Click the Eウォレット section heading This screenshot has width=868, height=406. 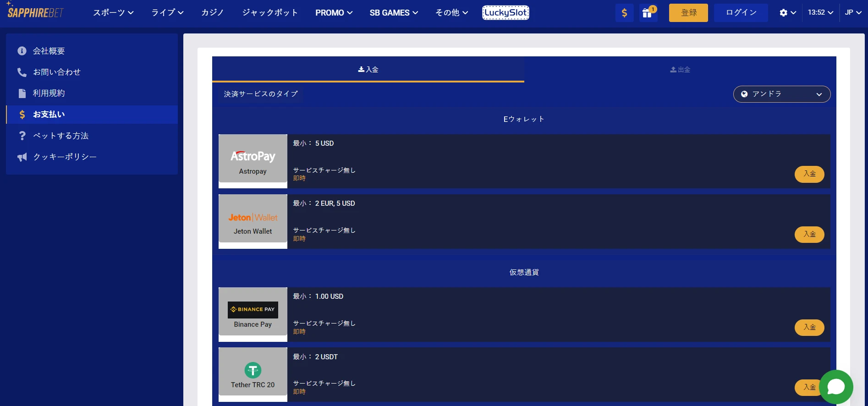[524, 119]
